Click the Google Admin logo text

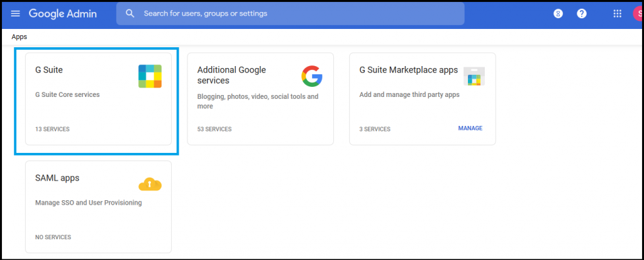[x=63, y=14]
